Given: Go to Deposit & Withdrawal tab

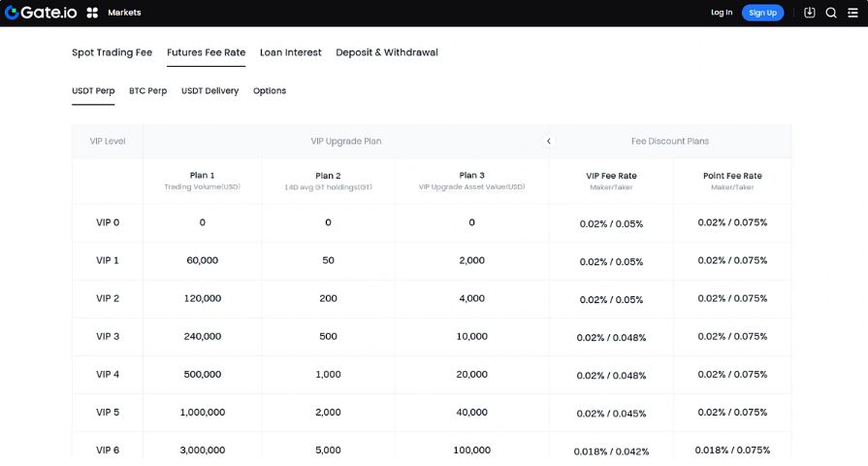Looking at the screenshot, I should [387, 52].
